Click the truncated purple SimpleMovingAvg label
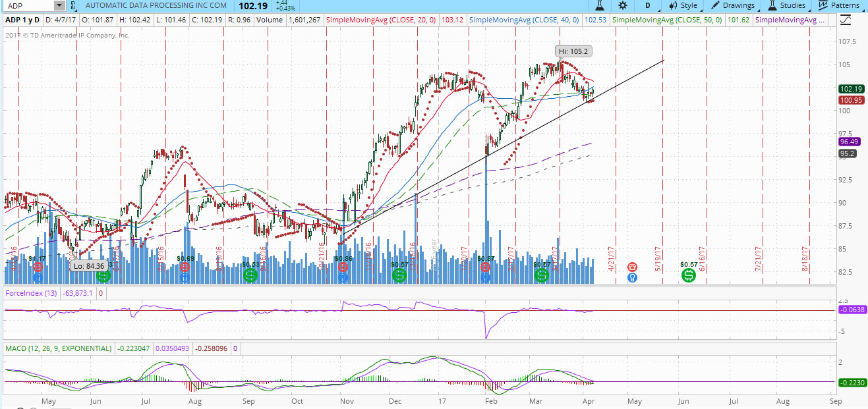 [x=790, y=20]
